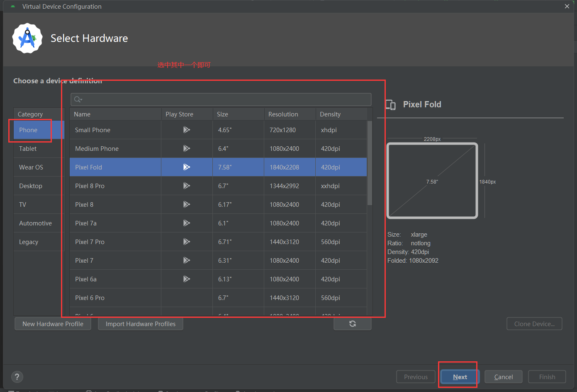Viewport: 577px width, 392px height.
Task: Click the 7.58" size cell in the table
Action: (x=239, y=167)
